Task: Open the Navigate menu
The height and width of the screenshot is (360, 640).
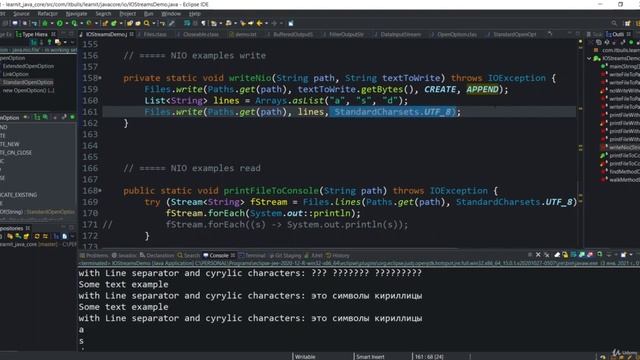Action: 76,14
